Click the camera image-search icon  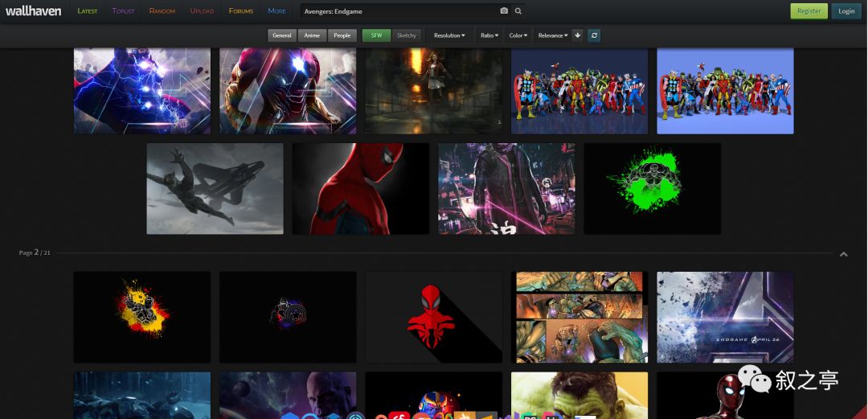(x=504, y=11)
